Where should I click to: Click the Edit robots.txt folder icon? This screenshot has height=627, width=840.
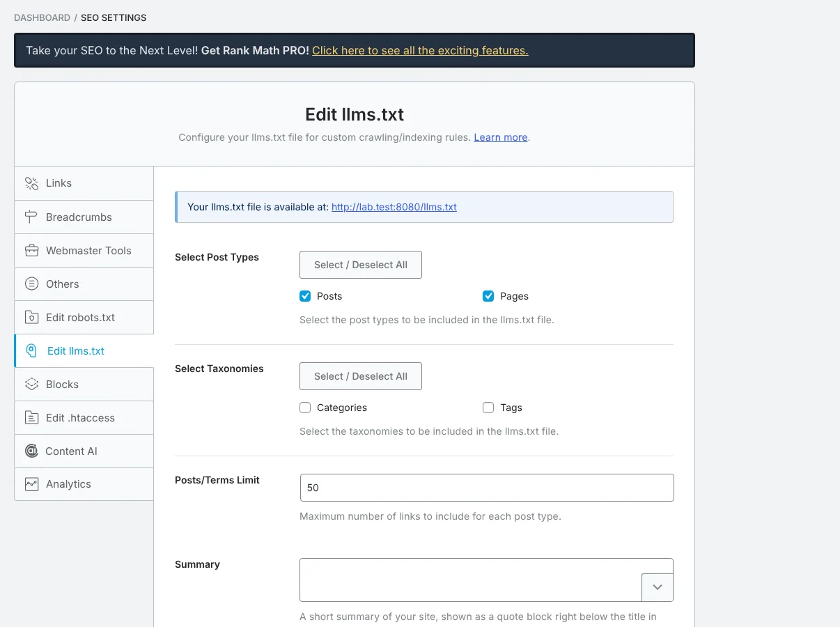click(31, 317)
